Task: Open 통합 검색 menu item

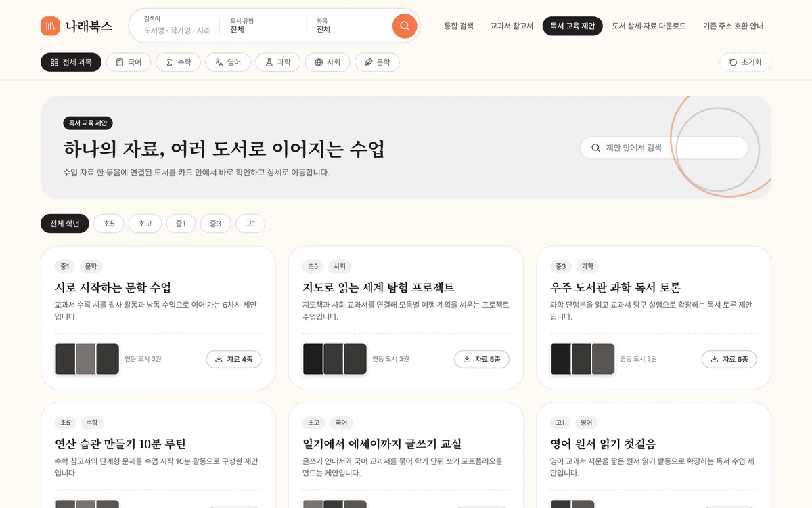Action: click(x=459, y=26)
